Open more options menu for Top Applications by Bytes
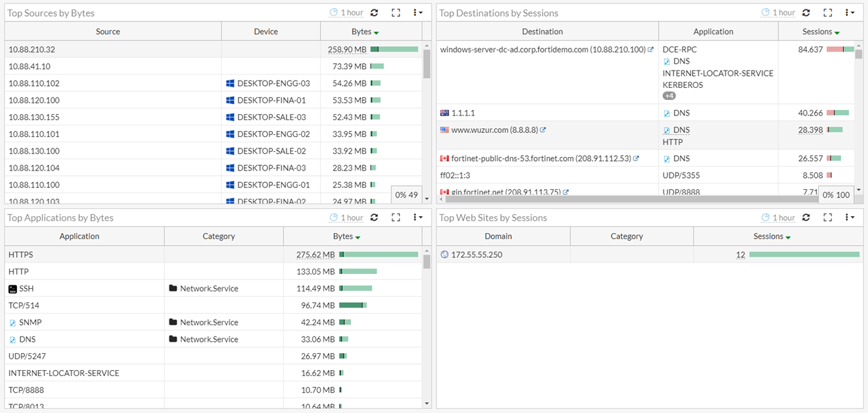868x413 pixels. coord(418,218)
